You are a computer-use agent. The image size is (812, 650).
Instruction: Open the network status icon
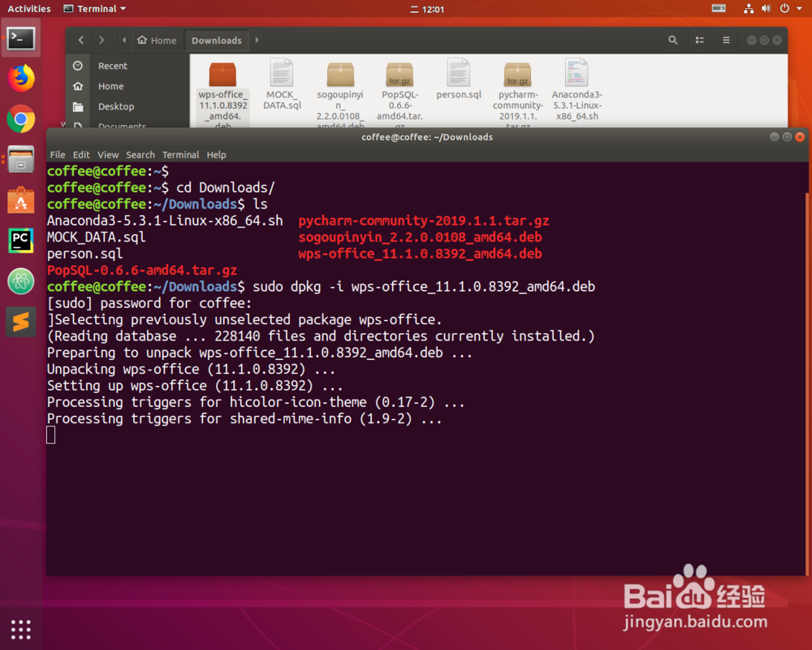(749, 8)
